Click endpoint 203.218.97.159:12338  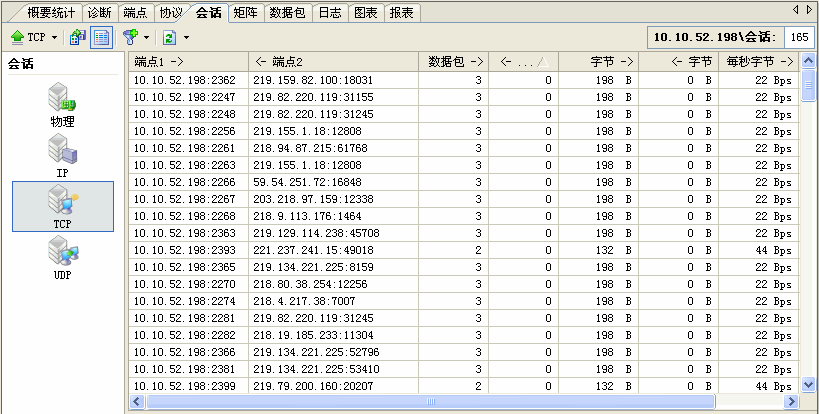(314, 199)
